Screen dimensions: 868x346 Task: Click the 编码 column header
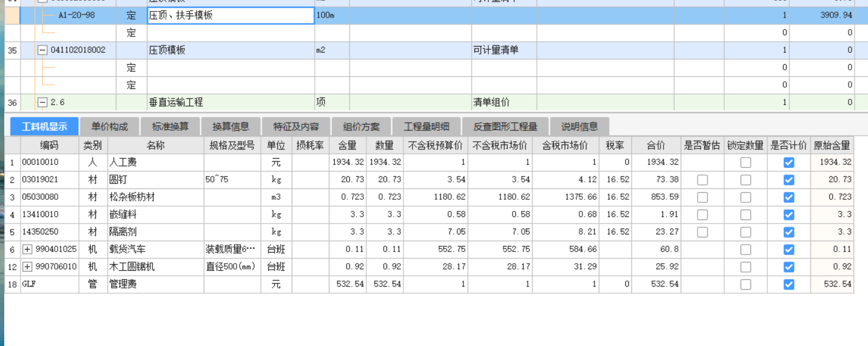coord(50,145)
